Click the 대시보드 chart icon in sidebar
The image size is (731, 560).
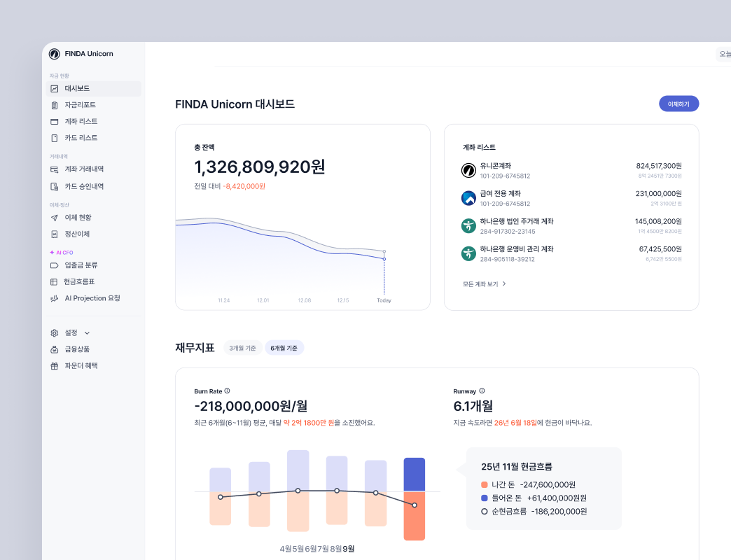(55, 89)
